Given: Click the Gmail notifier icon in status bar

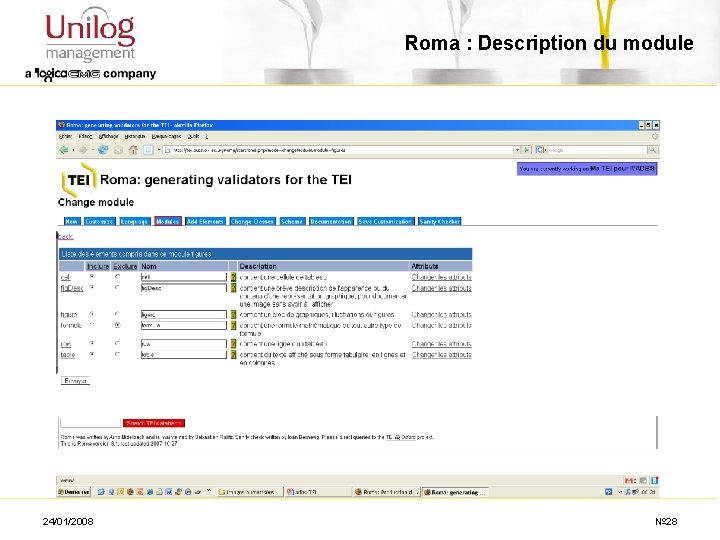Looking at the screenshot, I should [x=630, y=480].
